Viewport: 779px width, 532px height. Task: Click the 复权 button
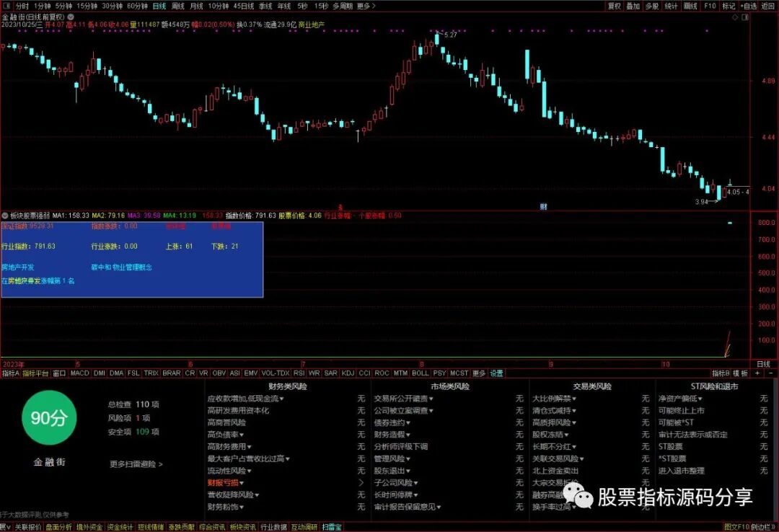point(615,6)
